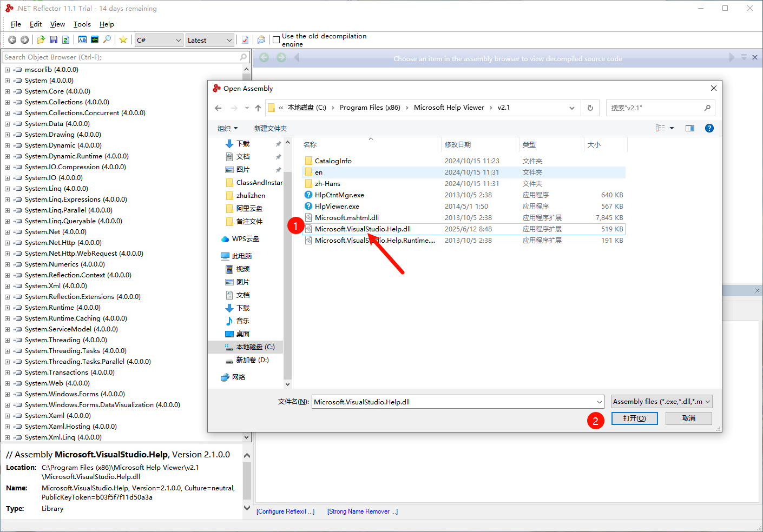Click the magnifier in Search Object Browser box

pos(244,57)
